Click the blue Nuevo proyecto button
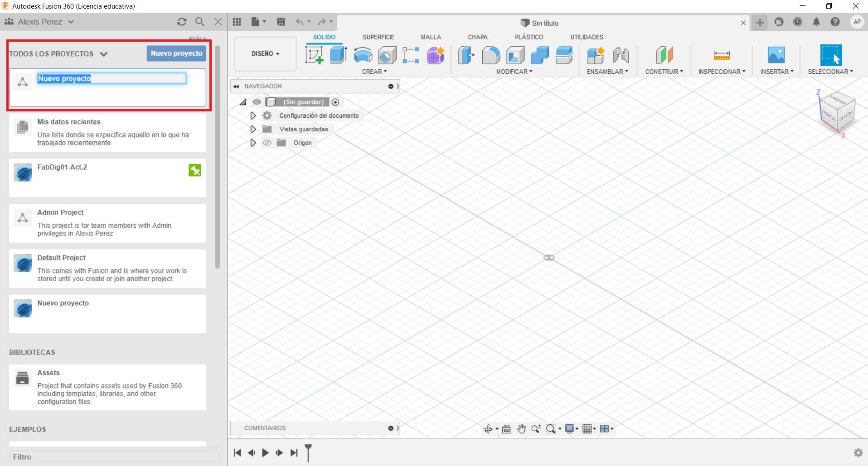 176,53
